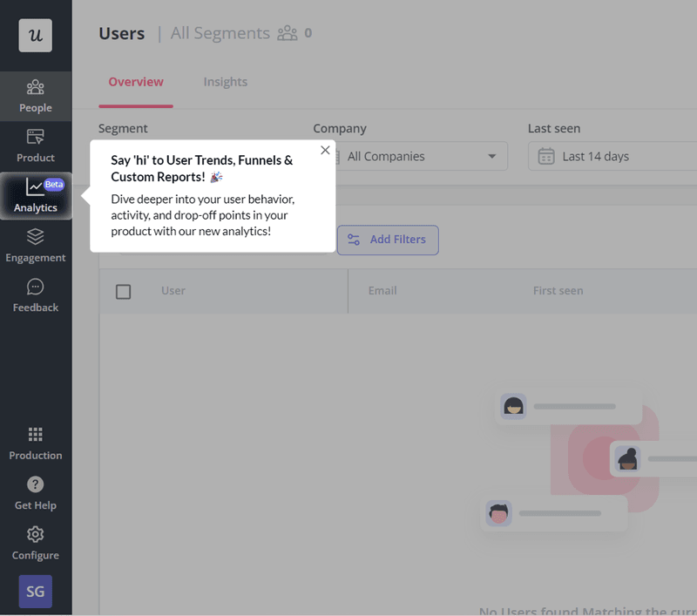Open the Feedback section
Image resolution: width=697 pixels, height=616 pixels.
coord(35,295)
